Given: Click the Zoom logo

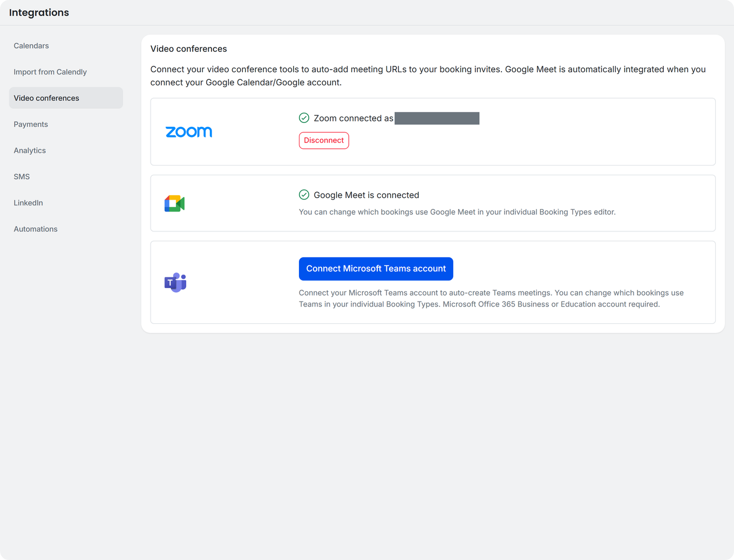Looking at the screenshot, I should pyautogui.click(x=189, y=132).
